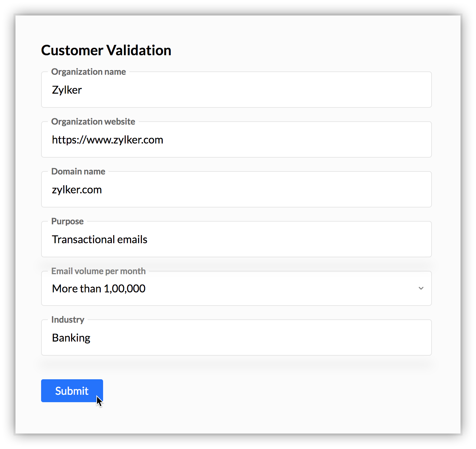
Task: Select the Purpose field with Transactional emails
Action: (x=236, y=239)
